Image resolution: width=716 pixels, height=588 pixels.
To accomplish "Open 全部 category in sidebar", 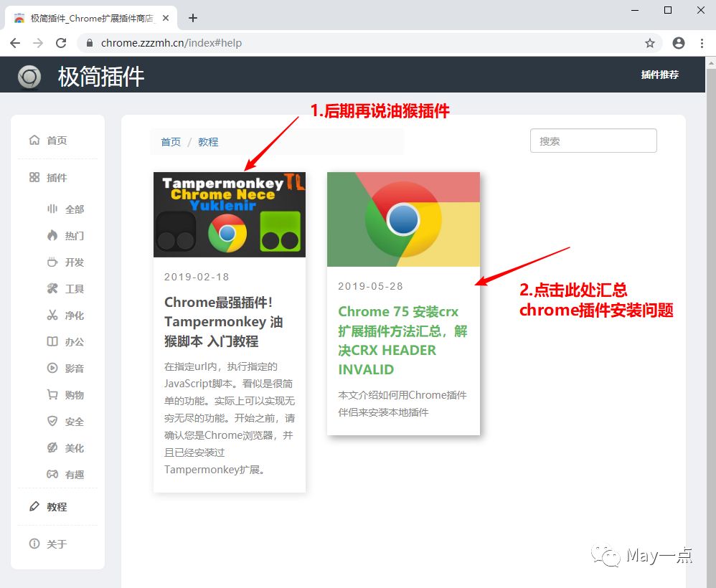I will tap(75, 209).
